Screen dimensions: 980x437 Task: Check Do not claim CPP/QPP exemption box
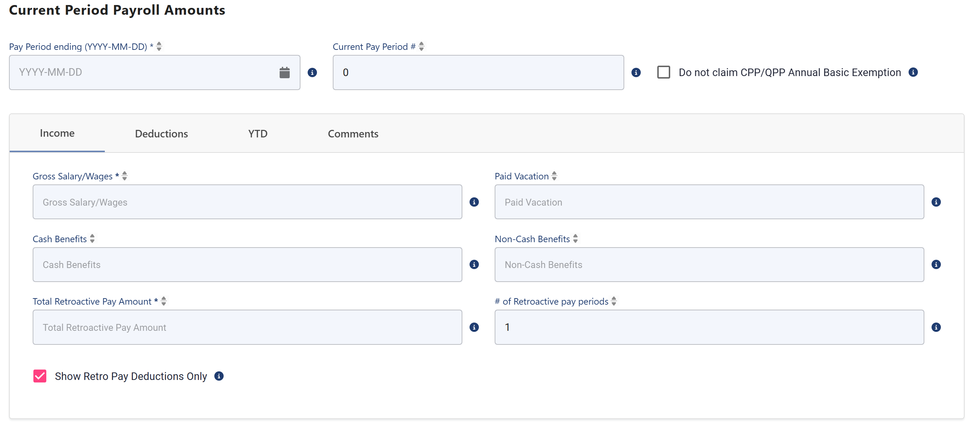(x=663, y=72)
